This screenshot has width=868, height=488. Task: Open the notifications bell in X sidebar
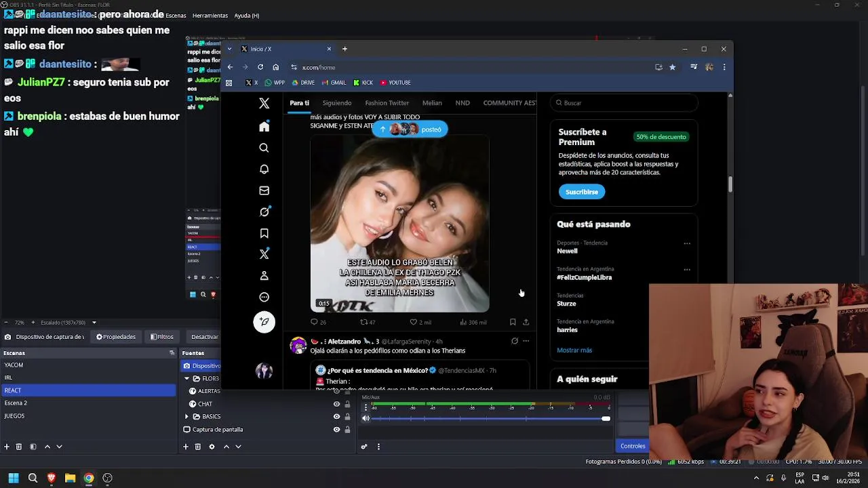tap(264, 169)
